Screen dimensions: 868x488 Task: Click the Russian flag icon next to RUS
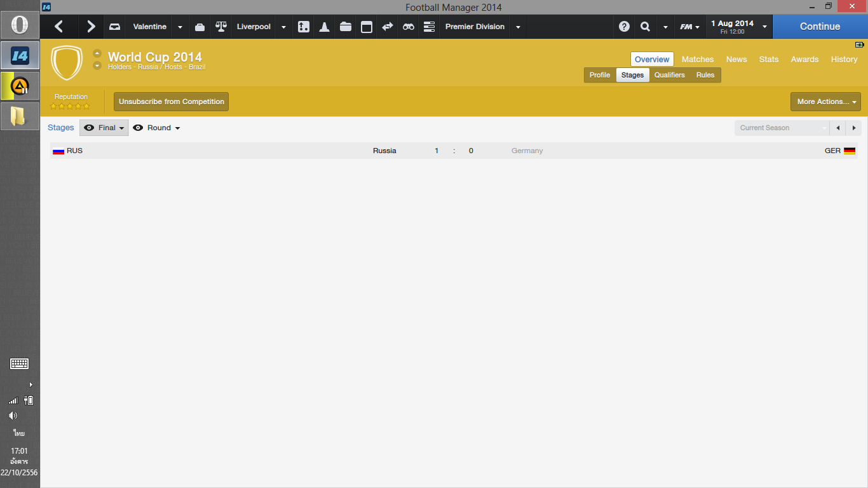coord(58,151)
